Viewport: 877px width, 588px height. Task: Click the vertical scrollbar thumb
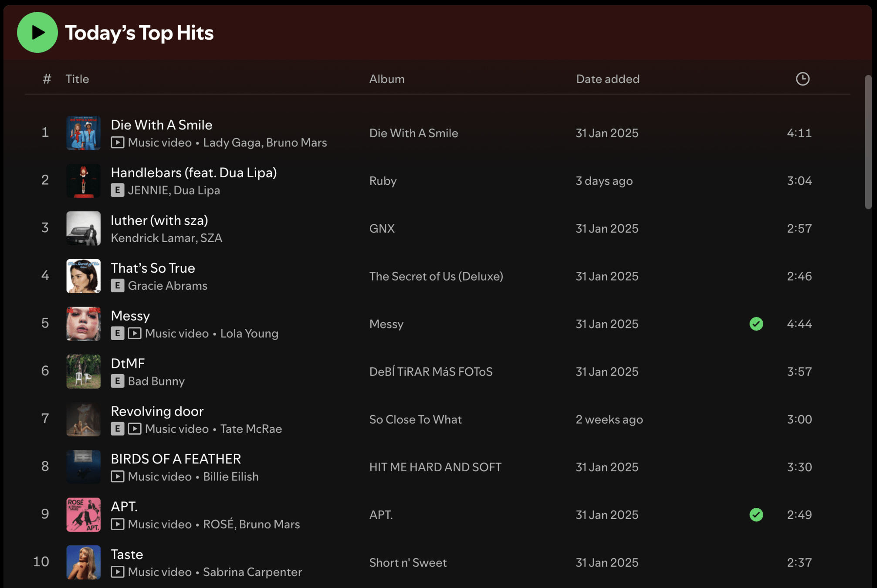click(868, 142)
